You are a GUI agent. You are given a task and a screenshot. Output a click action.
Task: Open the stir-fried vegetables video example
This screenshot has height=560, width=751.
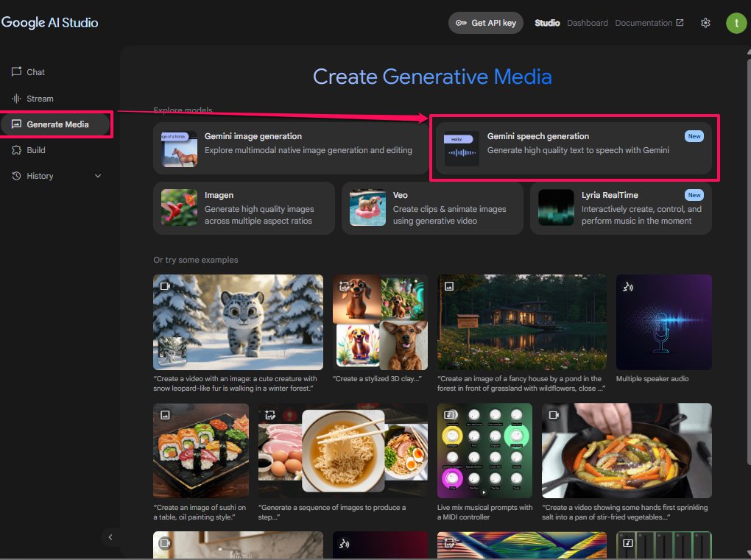point(627,451)
